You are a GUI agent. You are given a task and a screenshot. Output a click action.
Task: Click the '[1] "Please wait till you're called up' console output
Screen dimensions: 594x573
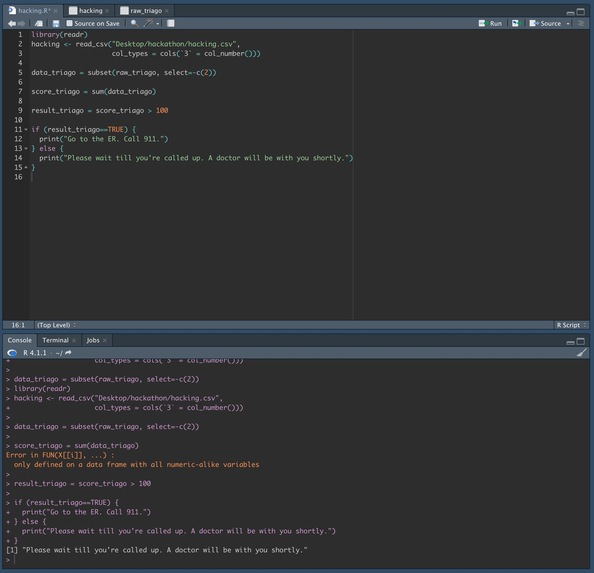(x=156, y=550)
